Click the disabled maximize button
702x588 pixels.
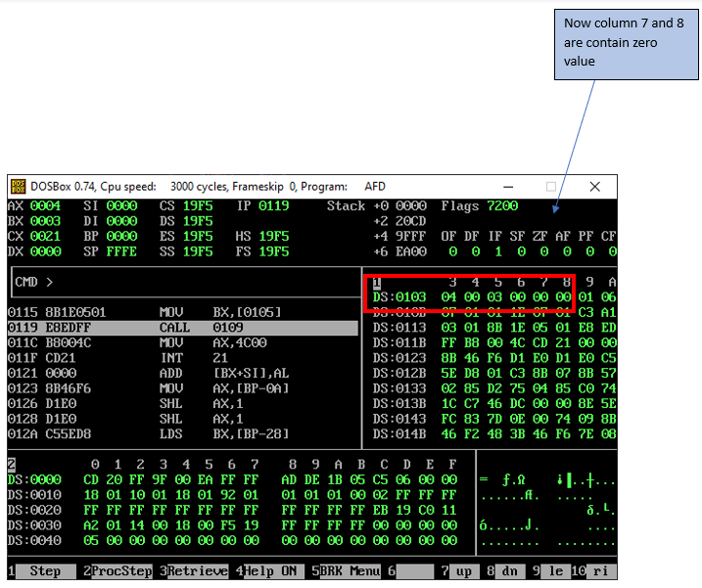tap(551, 187)
